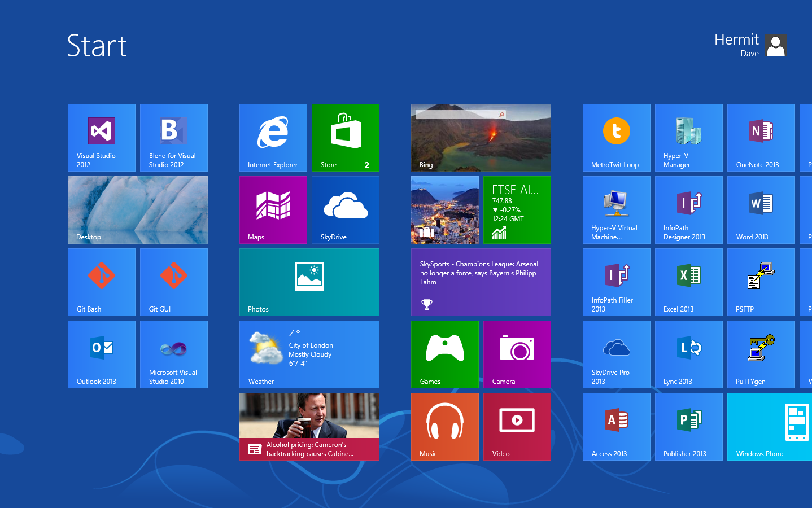Open Publisher 2013
The height and width of the screenshot is (508, 812).
click(689, 427)
